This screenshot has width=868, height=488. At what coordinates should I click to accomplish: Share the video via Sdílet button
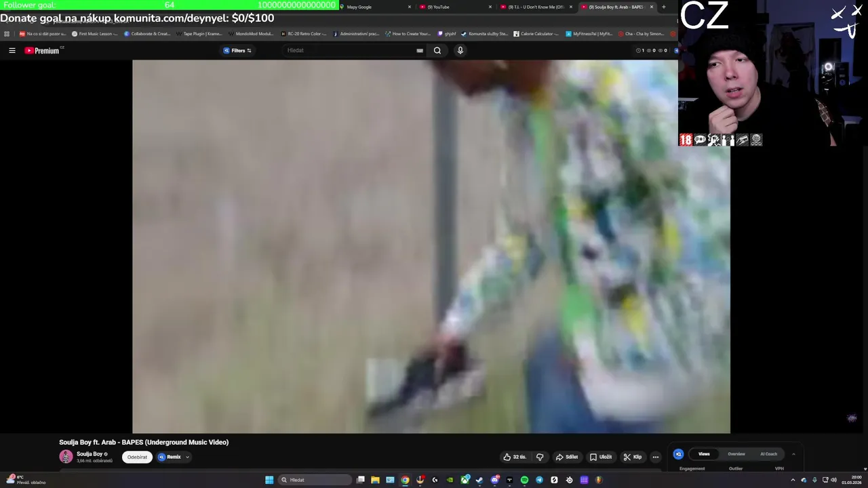[x=567, y=457]
